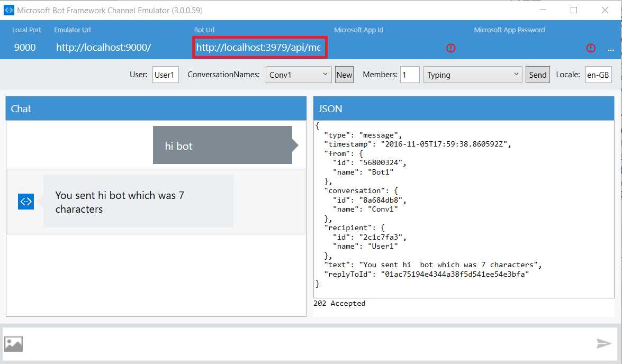Click the image attachment icon in message bar
Viewport: 622px width, 364px height.
(13, 343)
